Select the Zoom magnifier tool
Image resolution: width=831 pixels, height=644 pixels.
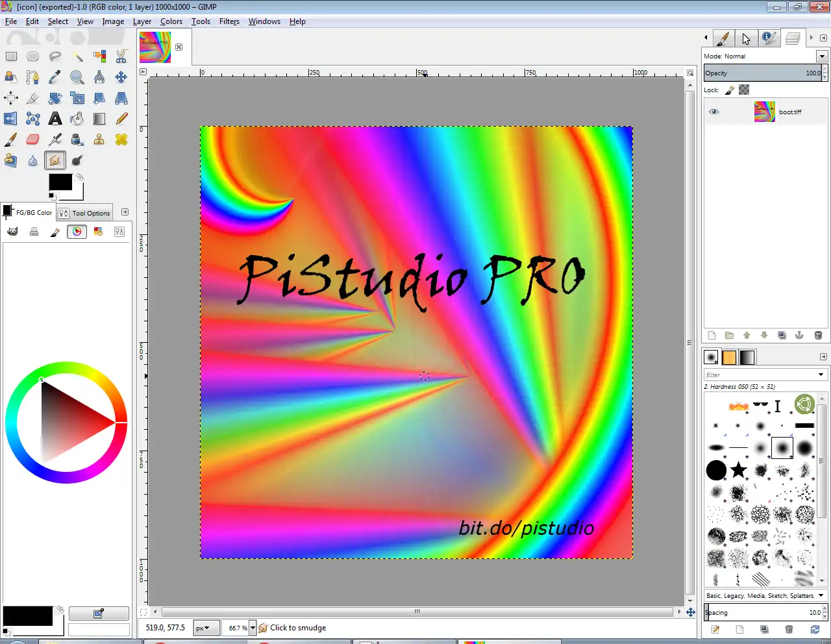[x=77, y=77]
